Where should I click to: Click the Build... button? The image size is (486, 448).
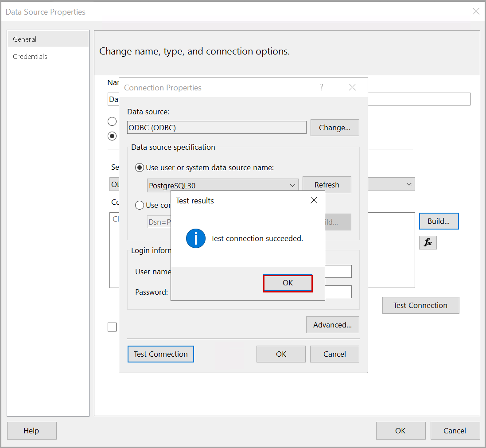pyautogui.click(x=438, y=221)
